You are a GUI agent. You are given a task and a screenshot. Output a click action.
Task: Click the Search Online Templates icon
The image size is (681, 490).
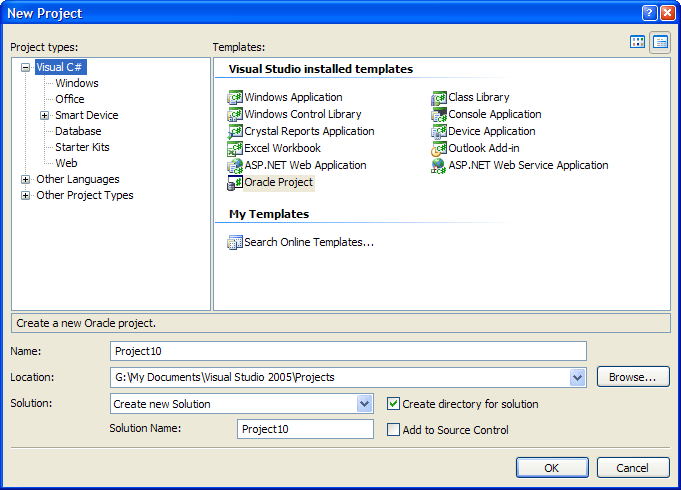point(235,242)
